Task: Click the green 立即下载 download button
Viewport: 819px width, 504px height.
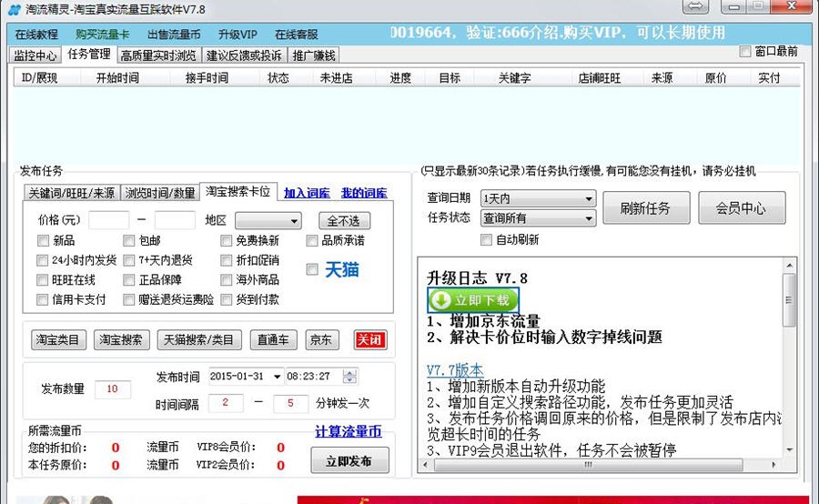Action: click(x=473, y=300)
